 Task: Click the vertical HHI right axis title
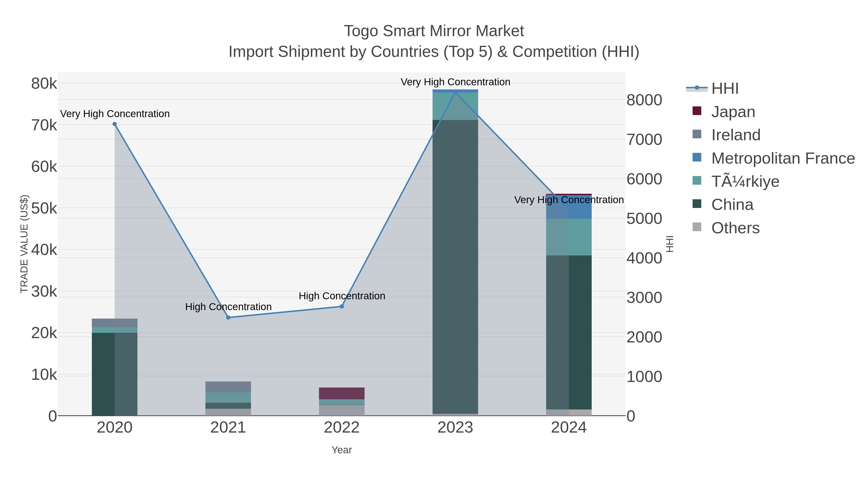click(x=670, y=244)
